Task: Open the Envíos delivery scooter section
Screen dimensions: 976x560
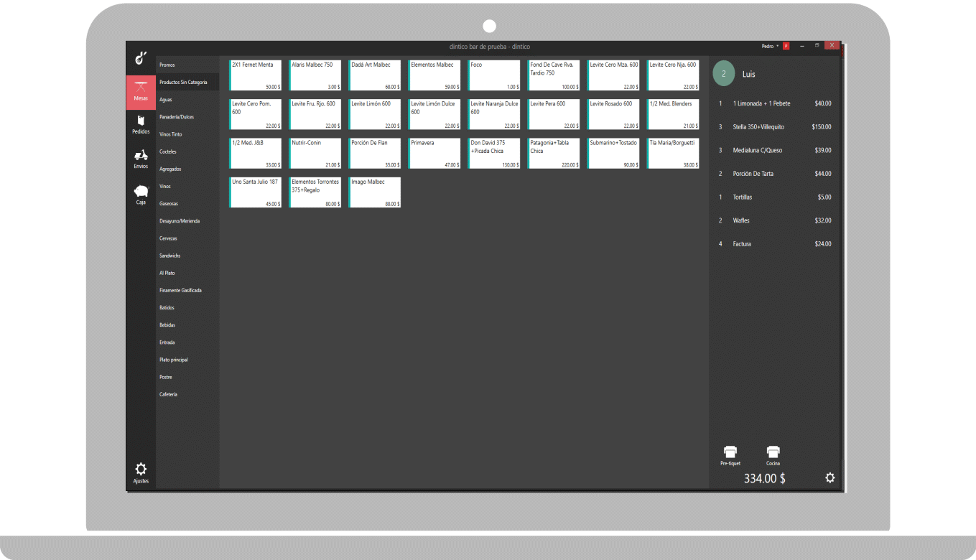Action: pyautogui.click(x=141, y=160)
